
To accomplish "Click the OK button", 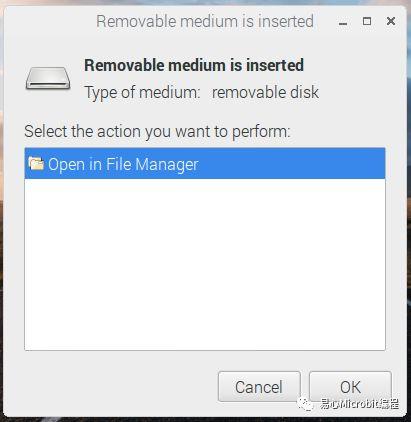I will (350, 387).
